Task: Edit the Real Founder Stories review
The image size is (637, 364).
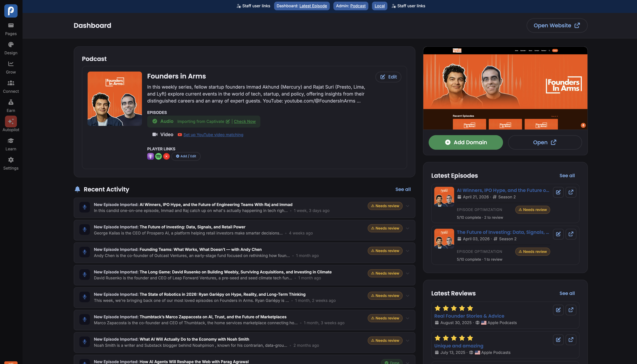Action: pyautogui.click(x=558, y=310)
